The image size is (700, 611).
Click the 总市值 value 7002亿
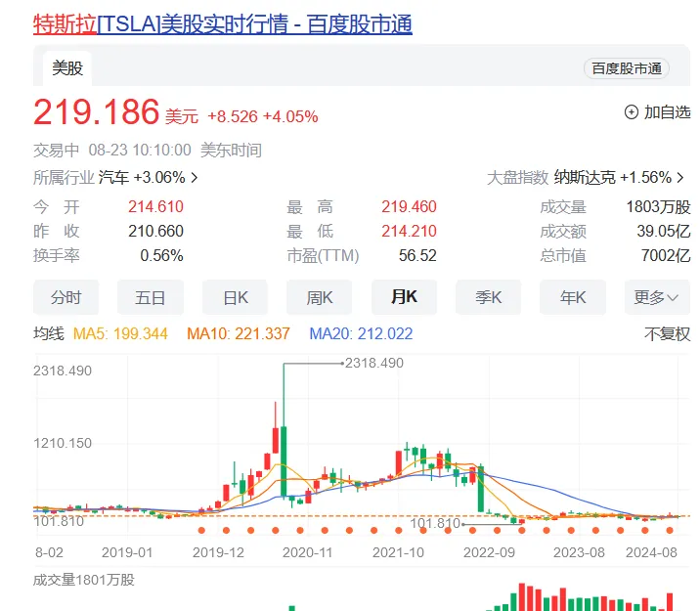(x=666, y=256)
